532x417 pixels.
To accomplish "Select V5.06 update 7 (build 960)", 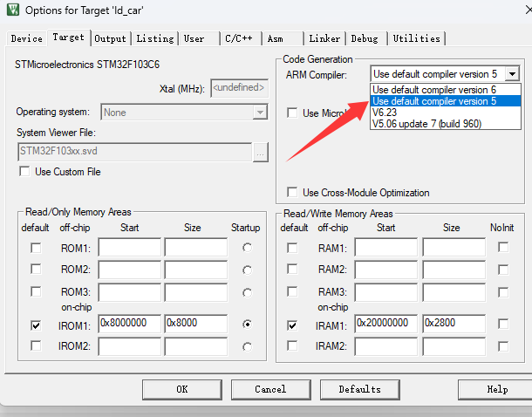I will tap(446, 124).
